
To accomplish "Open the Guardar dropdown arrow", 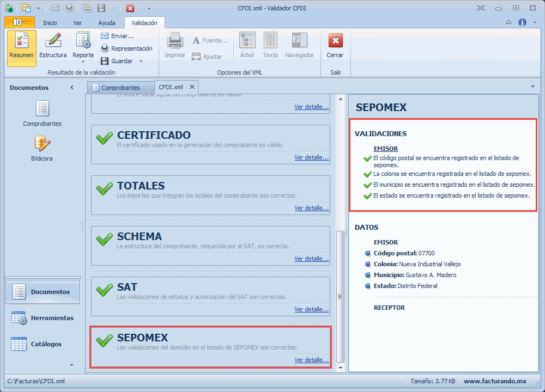I will 141,62.
